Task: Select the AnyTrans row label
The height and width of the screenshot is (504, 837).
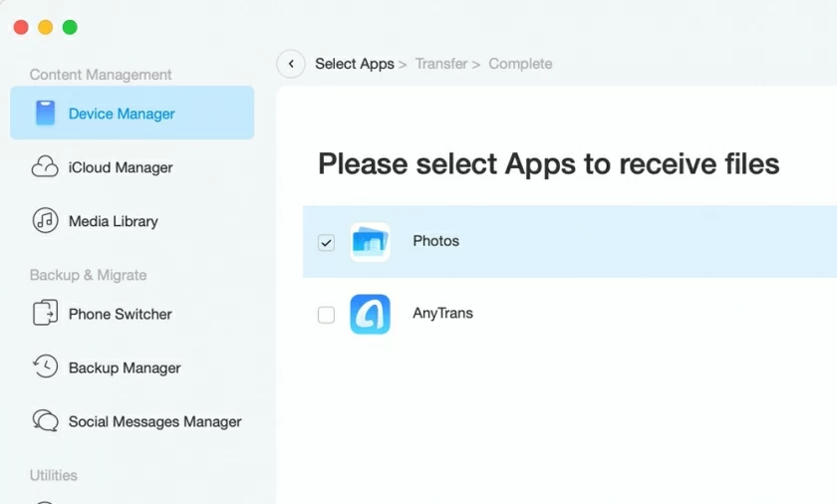Action: click(x=442, y=313)
